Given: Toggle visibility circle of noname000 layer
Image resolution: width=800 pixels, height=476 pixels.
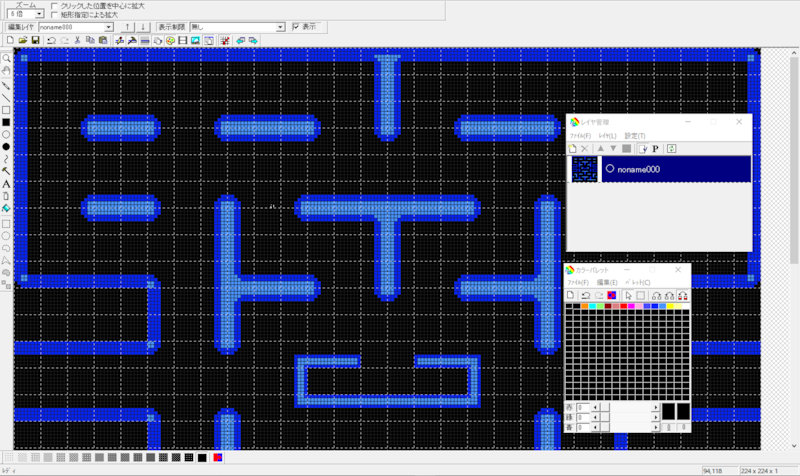Looking at the screenshot, I should click(610, 168).
